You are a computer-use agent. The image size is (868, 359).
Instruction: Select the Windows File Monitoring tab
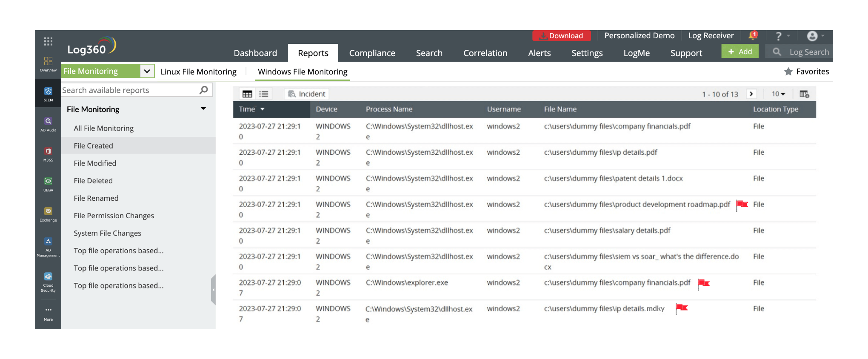coord(303,72)
